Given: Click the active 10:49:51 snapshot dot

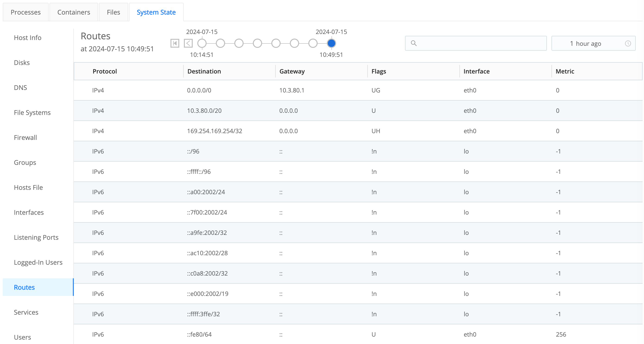Looking at the screenshot, I should 331,43.
